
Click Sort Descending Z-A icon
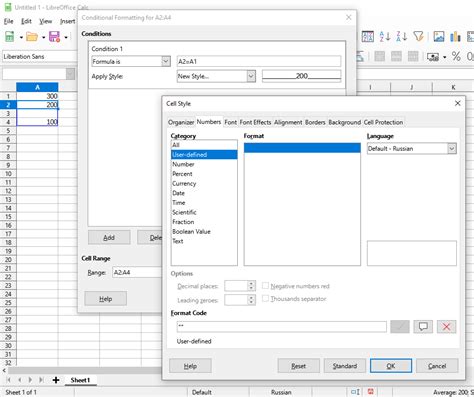[402, 36]
